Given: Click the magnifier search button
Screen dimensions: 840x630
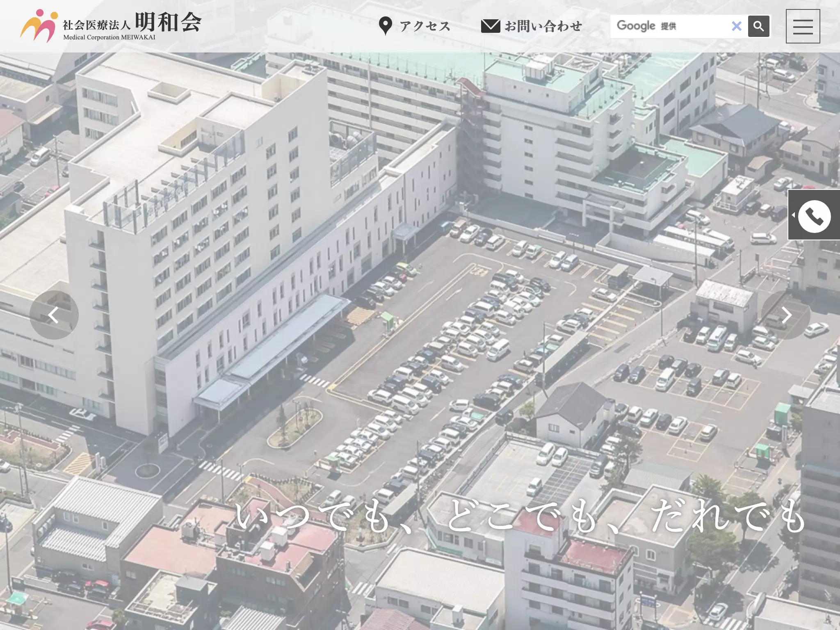Looking at the screenshot, I should (758, 26).
